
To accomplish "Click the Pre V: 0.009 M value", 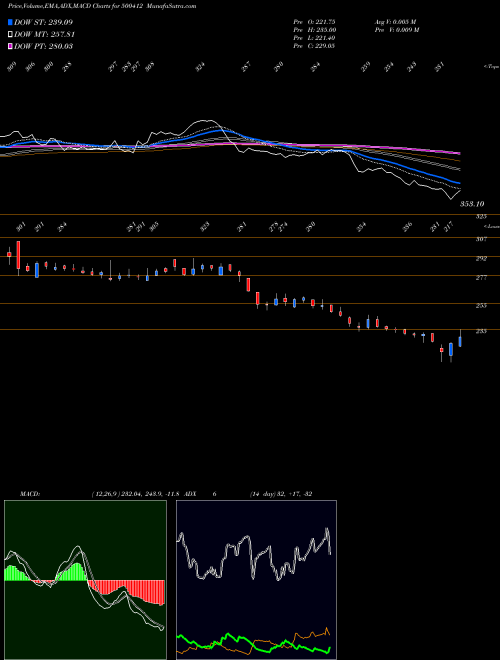I will point(396,30).
